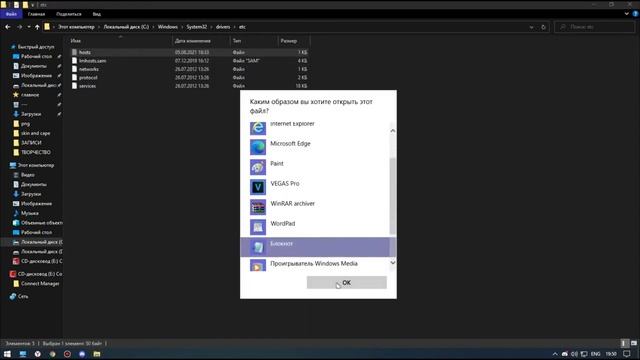Show hidden system tray icons

(555, 354)
